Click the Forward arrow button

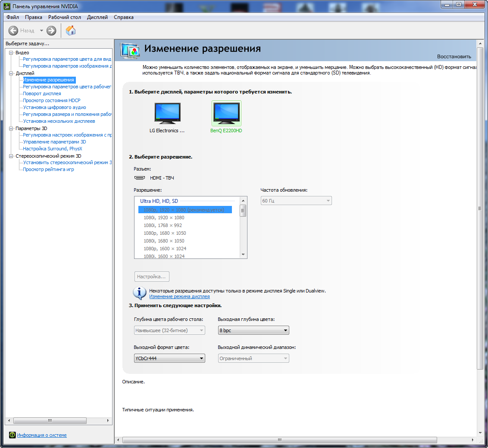tap(51, 31)
